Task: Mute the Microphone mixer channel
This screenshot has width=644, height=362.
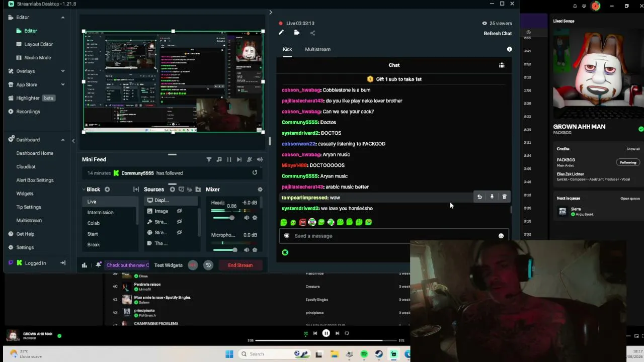Action: click(x=247, y=250)
